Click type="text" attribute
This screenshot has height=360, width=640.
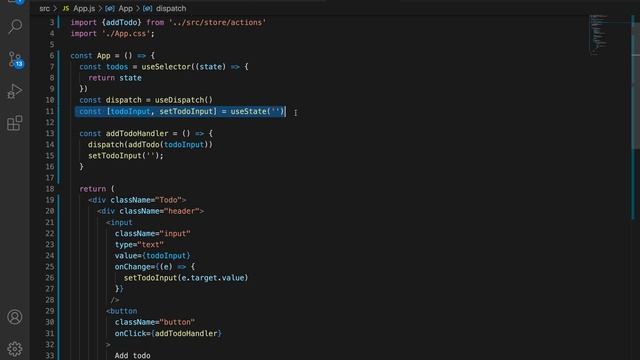(139, 244)
